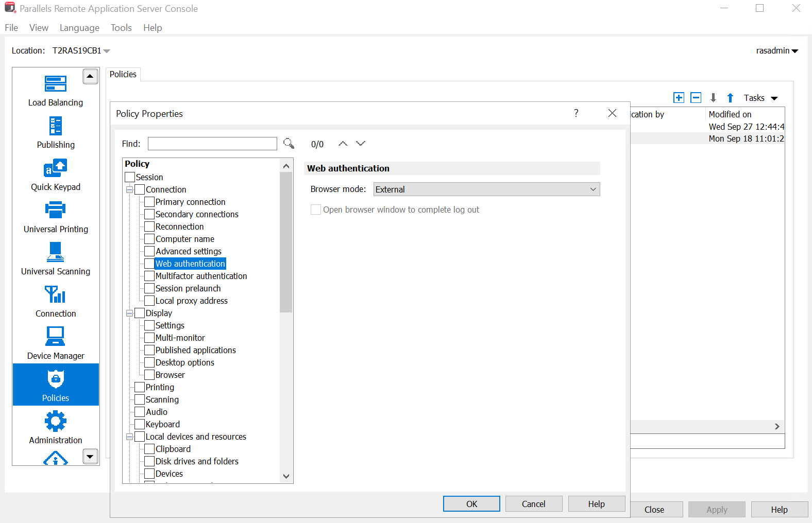Tick the Computer name checkbox

tap(149, 239)
